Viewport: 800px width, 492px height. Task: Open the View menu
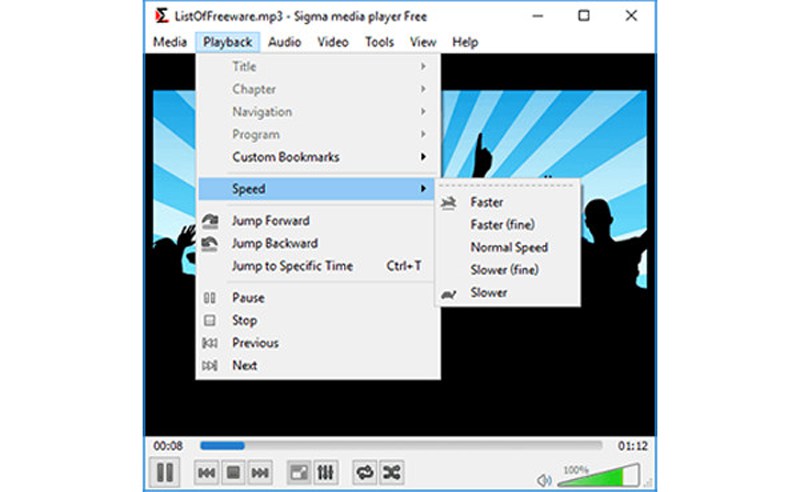point(423,42)
